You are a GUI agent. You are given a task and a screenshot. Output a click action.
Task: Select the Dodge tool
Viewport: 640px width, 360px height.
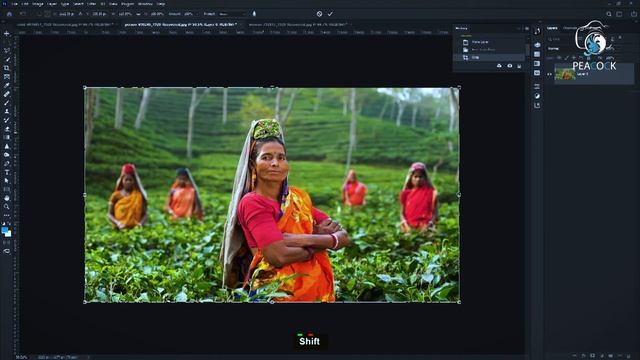(7, 155)
